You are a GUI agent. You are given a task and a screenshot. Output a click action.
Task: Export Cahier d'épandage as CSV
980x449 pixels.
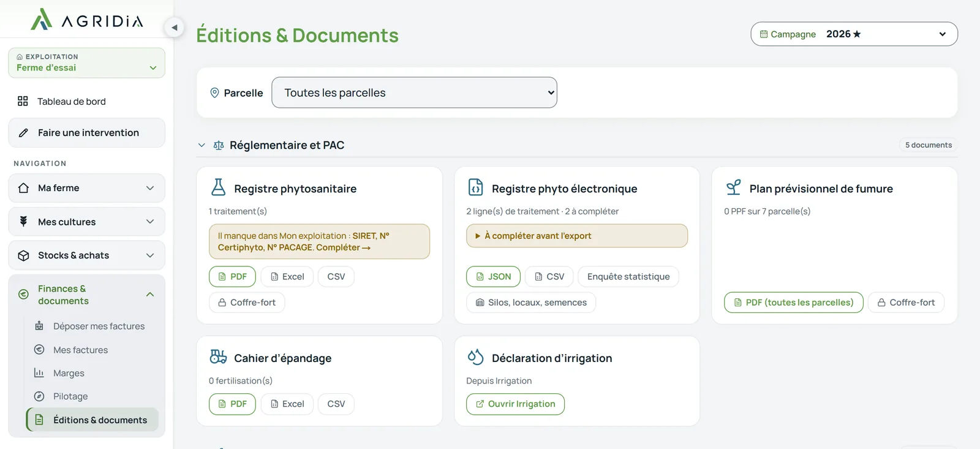click(x=336, y=404)
